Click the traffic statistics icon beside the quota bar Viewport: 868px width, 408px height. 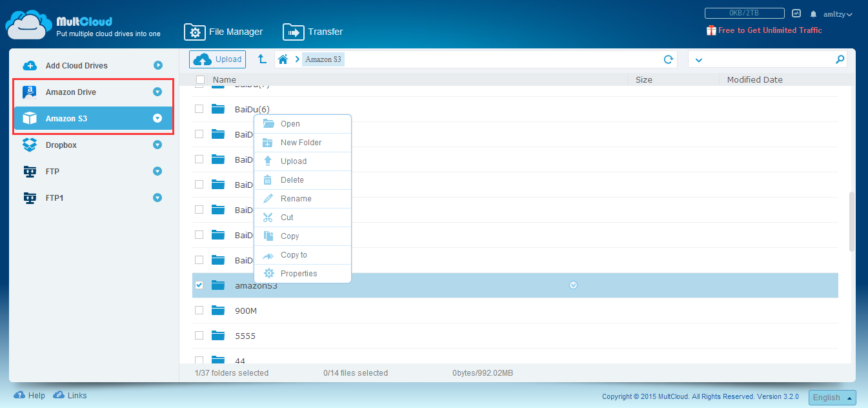796,13
